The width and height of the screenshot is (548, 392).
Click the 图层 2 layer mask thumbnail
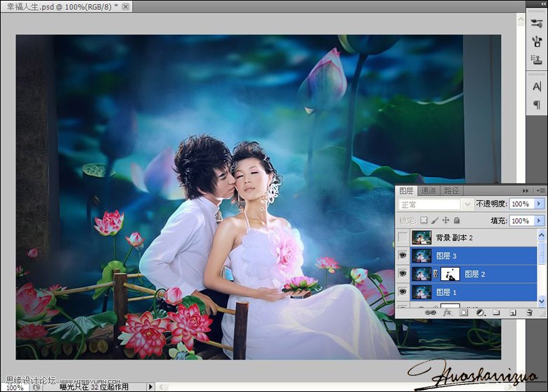click(x=450, y=274)
